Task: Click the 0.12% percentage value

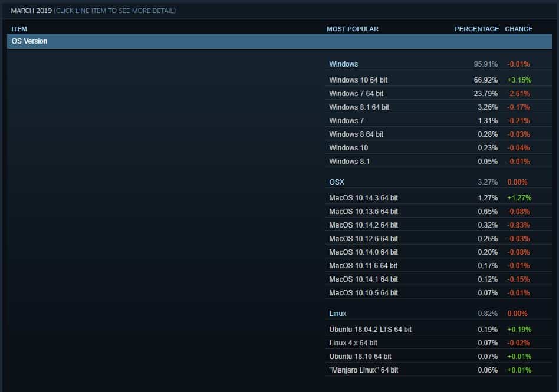Action: pos(488,279)
